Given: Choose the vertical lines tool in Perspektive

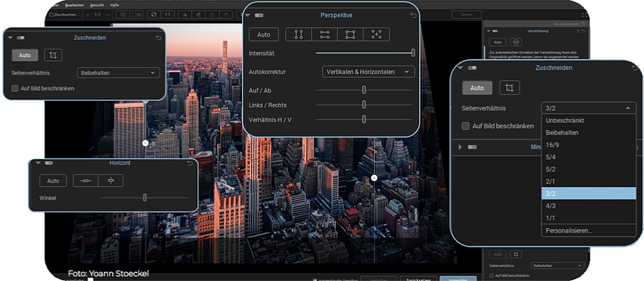Looking at the screenshot, I should click(x=299, y=35).
